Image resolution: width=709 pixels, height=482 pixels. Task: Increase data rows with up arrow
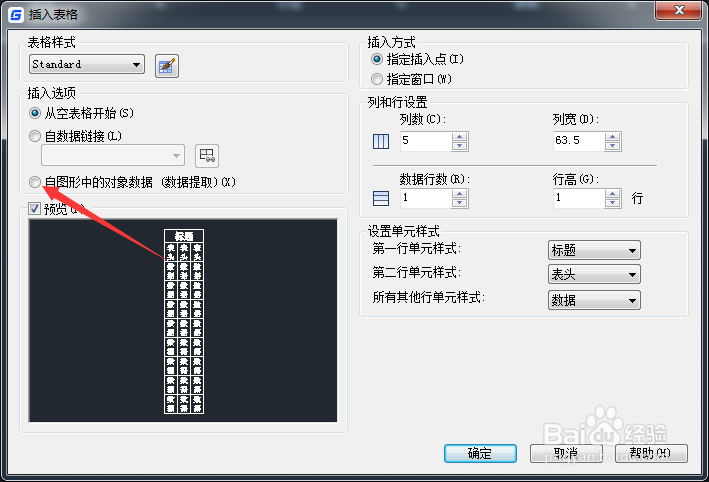tap(459, 194)
